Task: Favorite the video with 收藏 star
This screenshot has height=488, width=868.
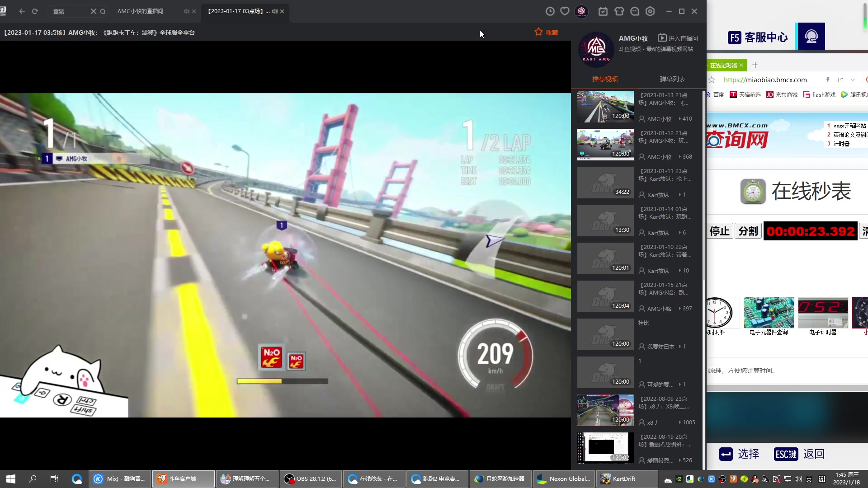Action: point(546,32)
